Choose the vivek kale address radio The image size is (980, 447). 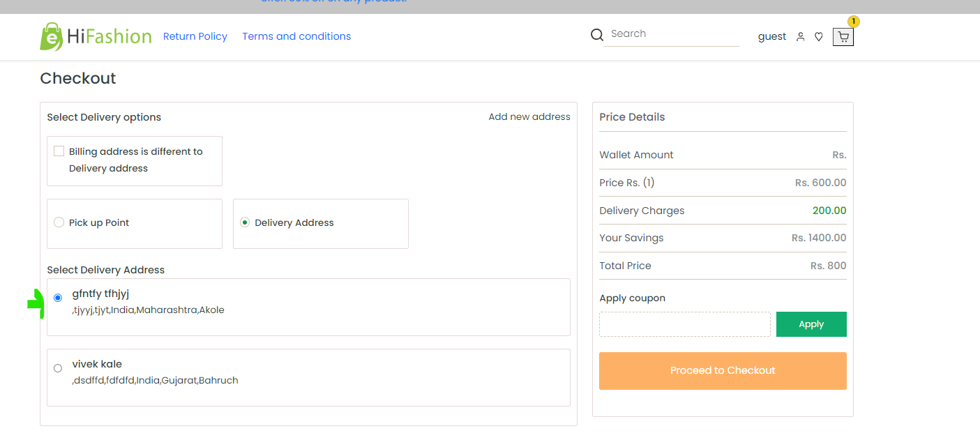coord(58,368)
